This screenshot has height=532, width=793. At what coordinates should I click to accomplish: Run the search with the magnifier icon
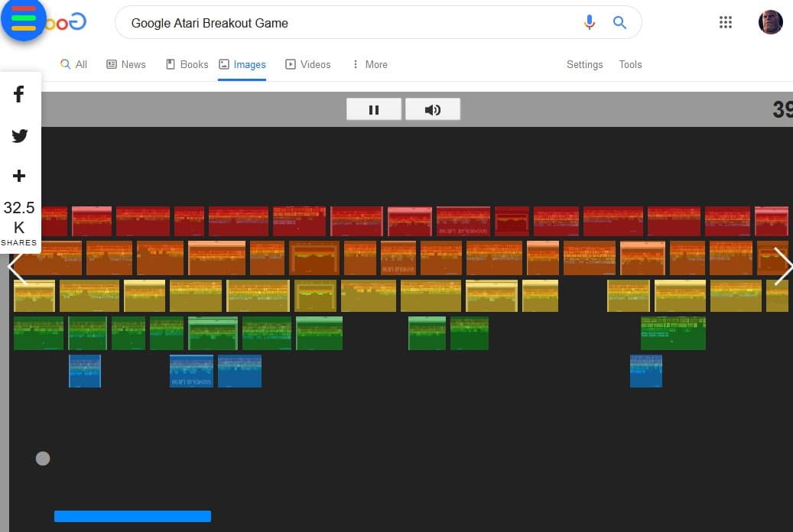[x=619, y=23]
